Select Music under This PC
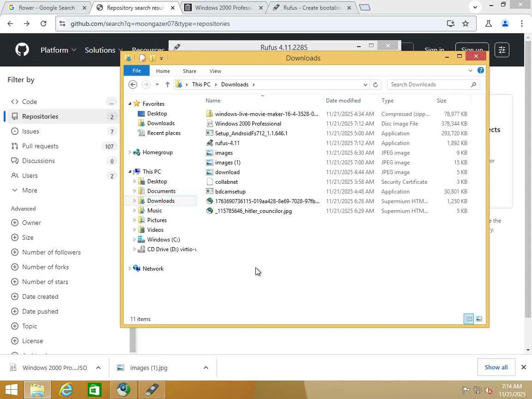Screen dimensions: 532x399 pyautogui.click(x=155, y=211)
